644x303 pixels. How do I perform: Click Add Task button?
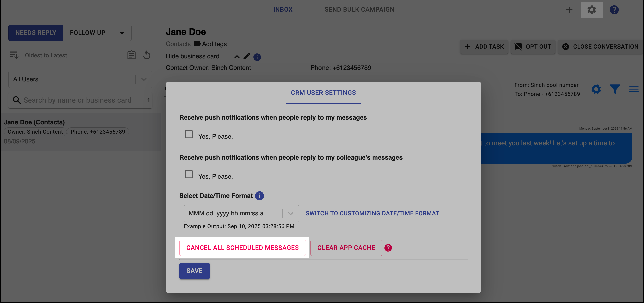coord(484,47)
